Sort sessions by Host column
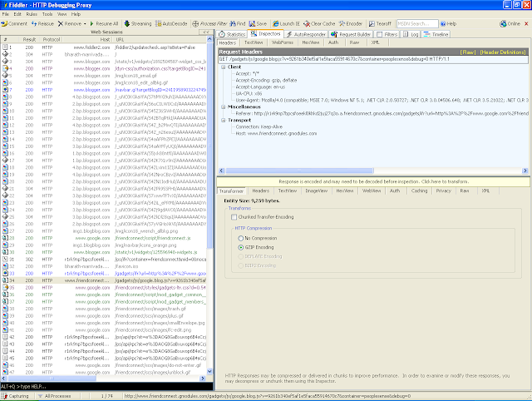 [86, 39]
